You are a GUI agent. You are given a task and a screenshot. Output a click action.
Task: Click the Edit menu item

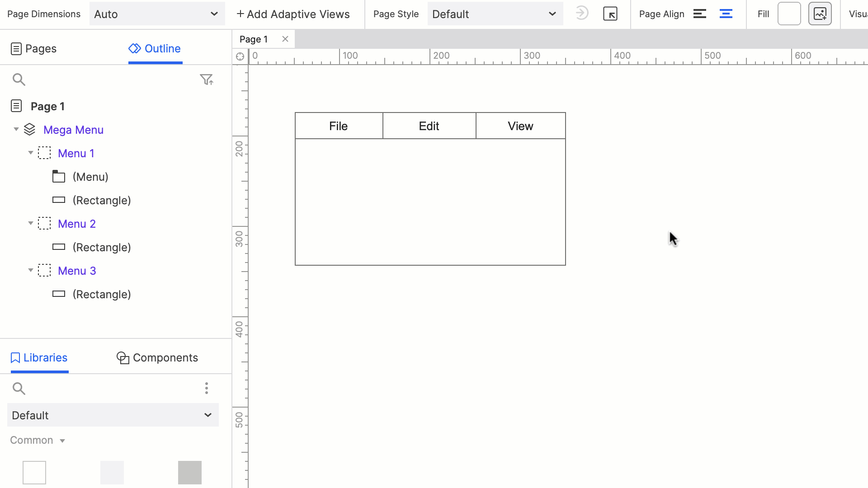[429, 126]
